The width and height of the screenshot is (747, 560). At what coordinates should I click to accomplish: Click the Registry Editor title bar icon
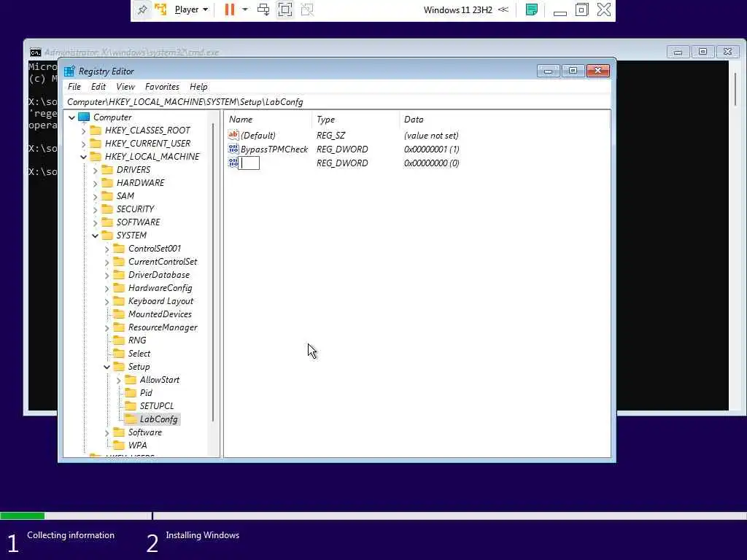pyautogui.click(x=69, y=71)
